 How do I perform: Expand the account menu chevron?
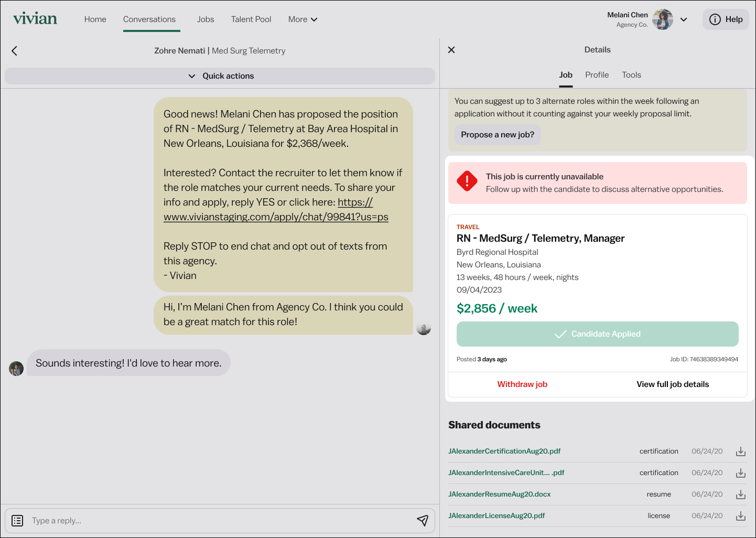(684, 19)
